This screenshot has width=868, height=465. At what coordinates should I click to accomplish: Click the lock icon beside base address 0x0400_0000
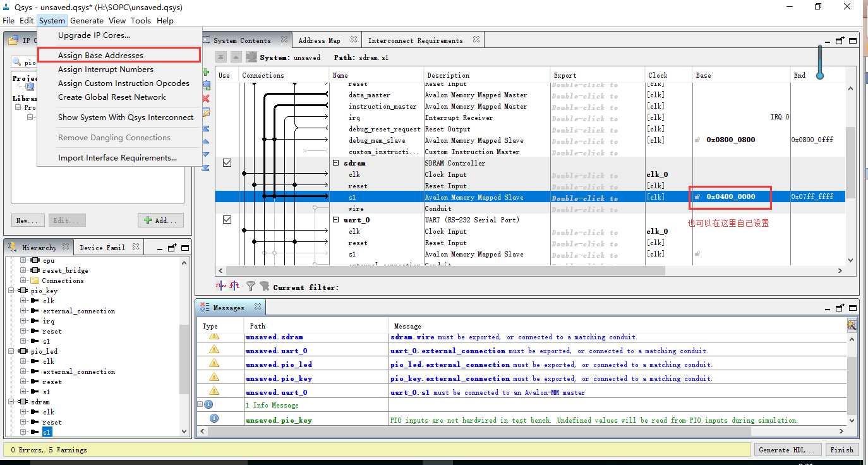pos(697,197)
